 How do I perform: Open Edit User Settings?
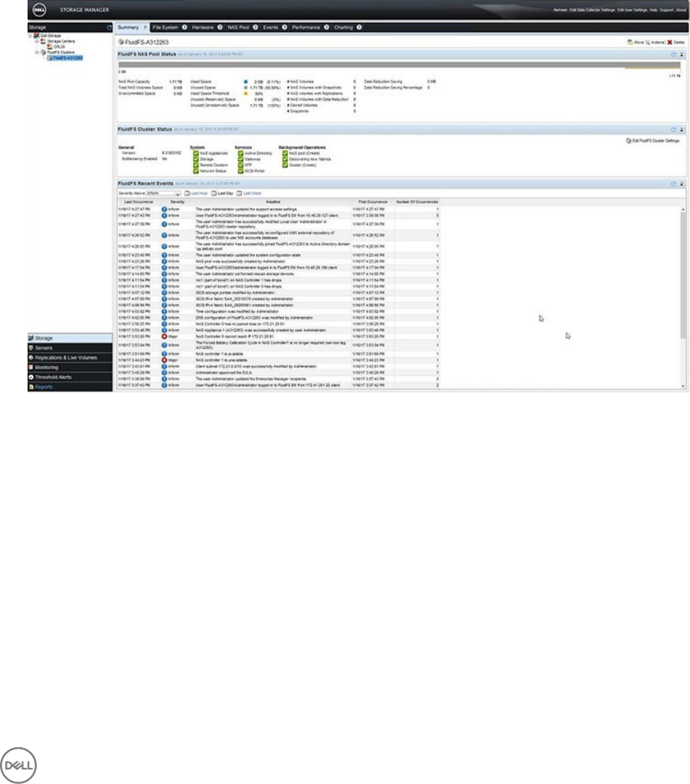coord(633,10)
